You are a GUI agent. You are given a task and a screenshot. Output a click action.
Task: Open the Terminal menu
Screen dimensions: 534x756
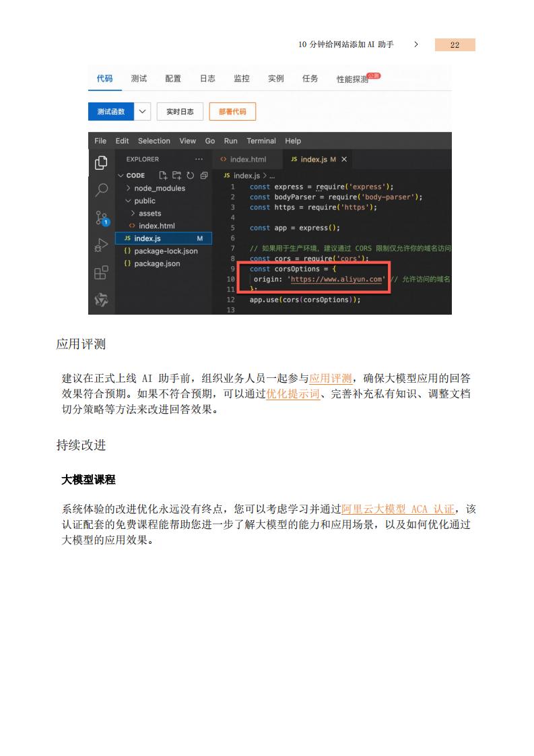tap(261, 141)
